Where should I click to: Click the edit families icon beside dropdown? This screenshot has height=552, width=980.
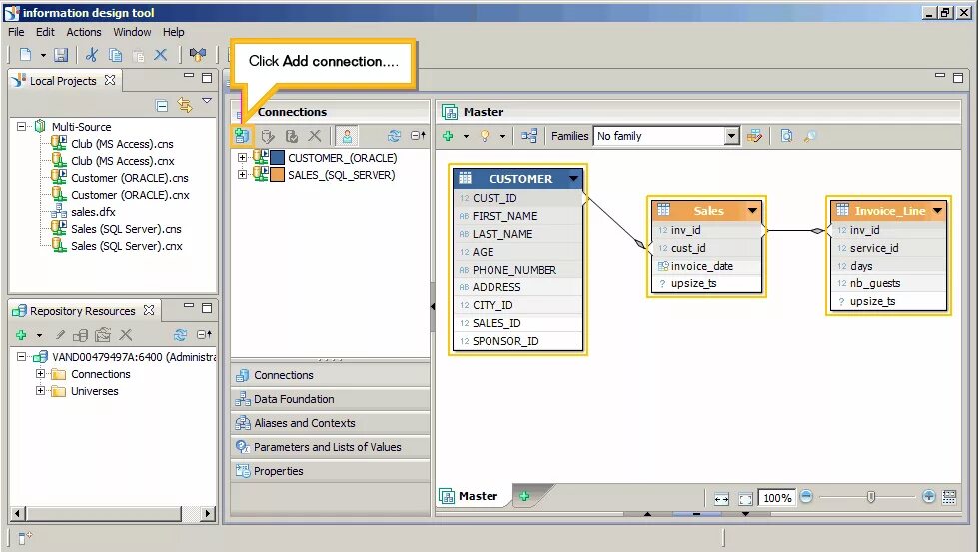[x=754, y=136]
